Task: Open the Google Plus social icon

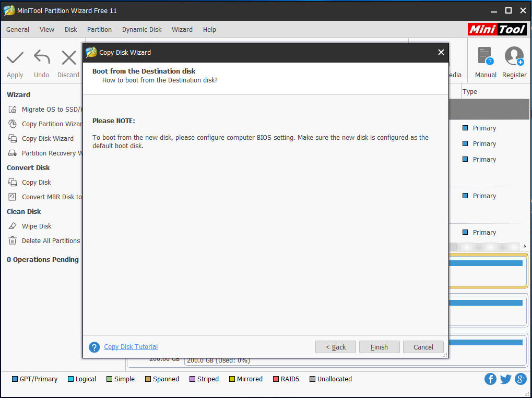Action: (x=521, y=379)
